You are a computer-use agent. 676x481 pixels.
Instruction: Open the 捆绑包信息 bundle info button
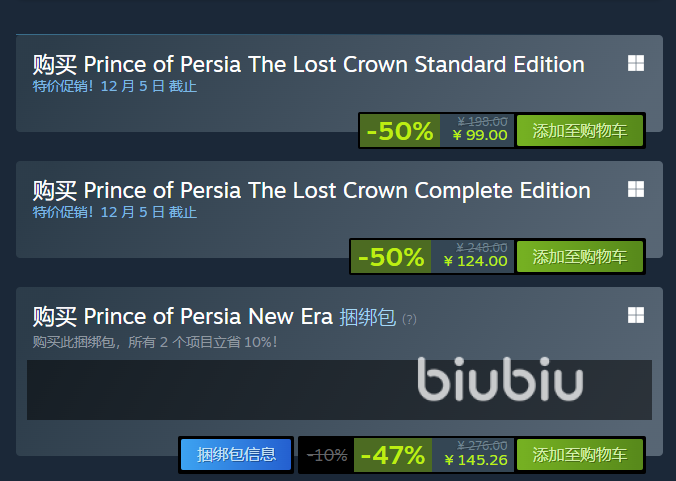pos(236,455)
